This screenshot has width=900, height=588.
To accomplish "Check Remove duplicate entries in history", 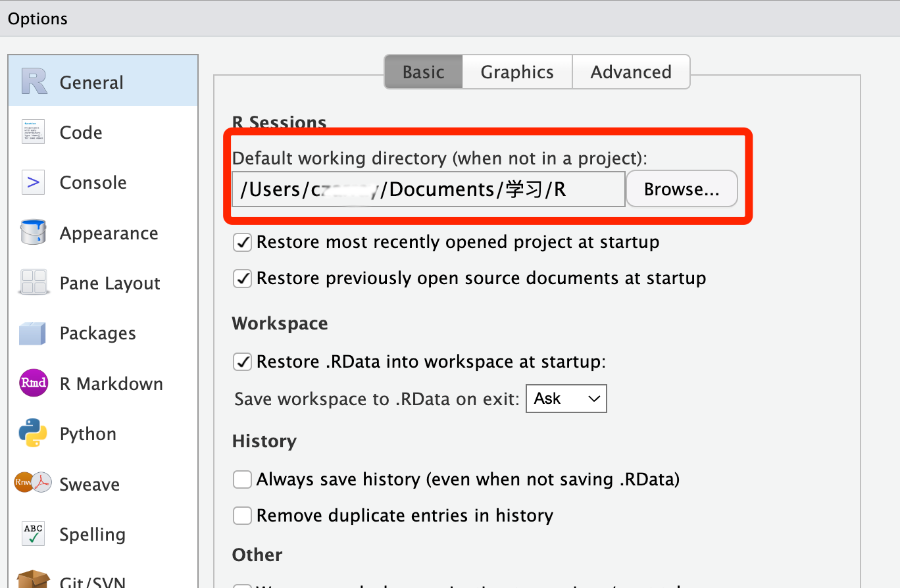I will (243, 516).
